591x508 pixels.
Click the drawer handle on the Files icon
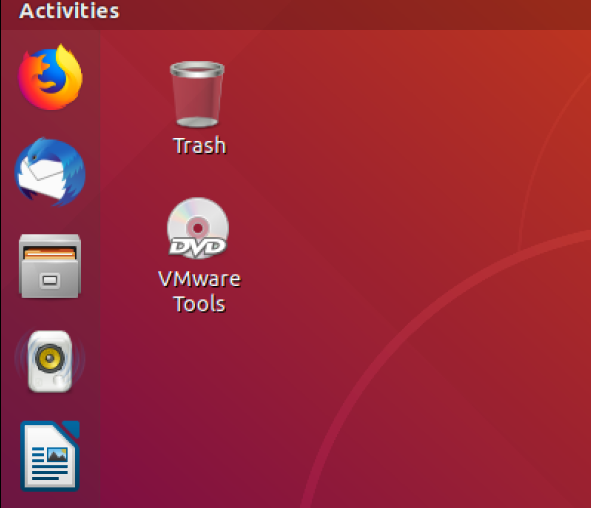tap(50, 280)
